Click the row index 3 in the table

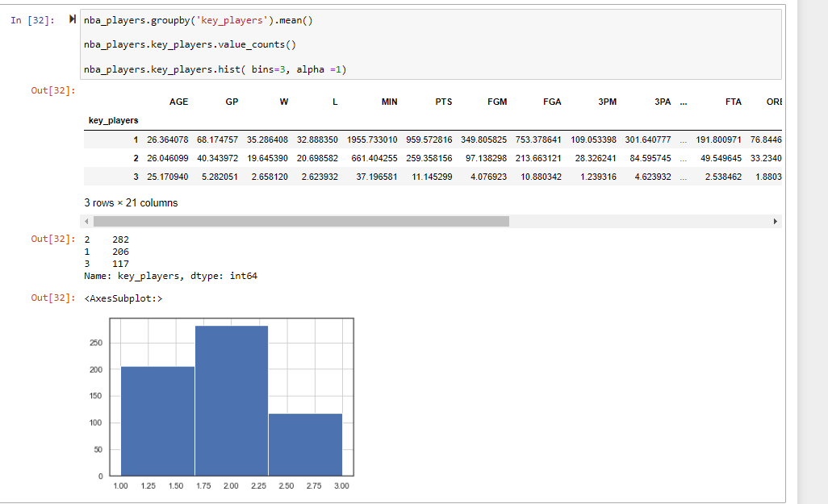136,177
